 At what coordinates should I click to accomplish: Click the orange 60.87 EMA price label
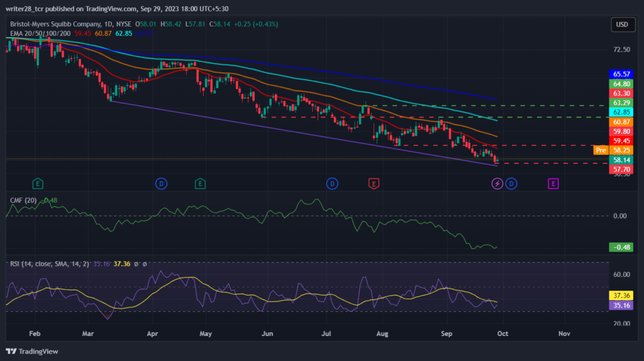[621, 122]
